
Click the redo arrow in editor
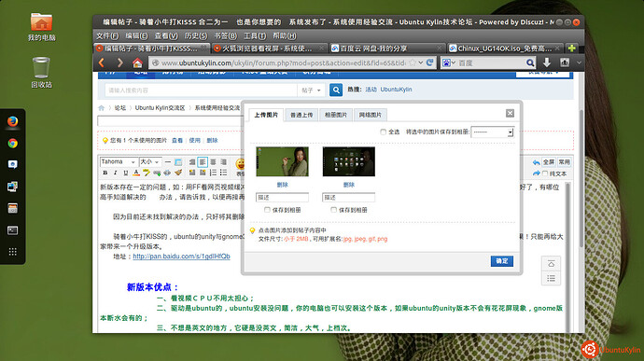[537, 174]
